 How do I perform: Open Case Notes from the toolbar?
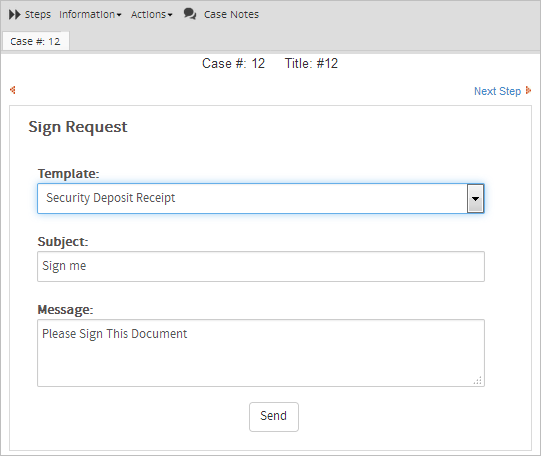(x=231, y=14)
